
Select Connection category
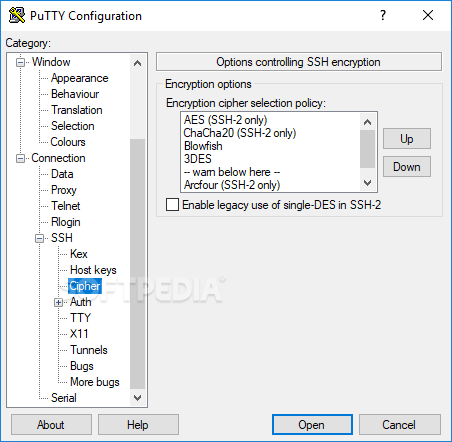tap(58, 158)
